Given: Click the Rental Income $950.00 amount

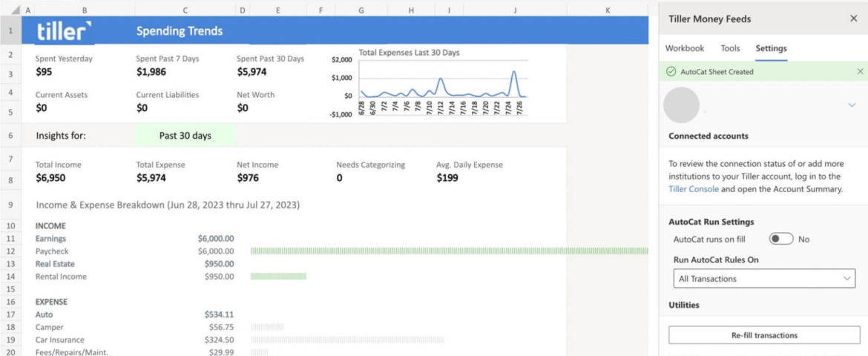Looking at the screenshot, I should [219, 277].
